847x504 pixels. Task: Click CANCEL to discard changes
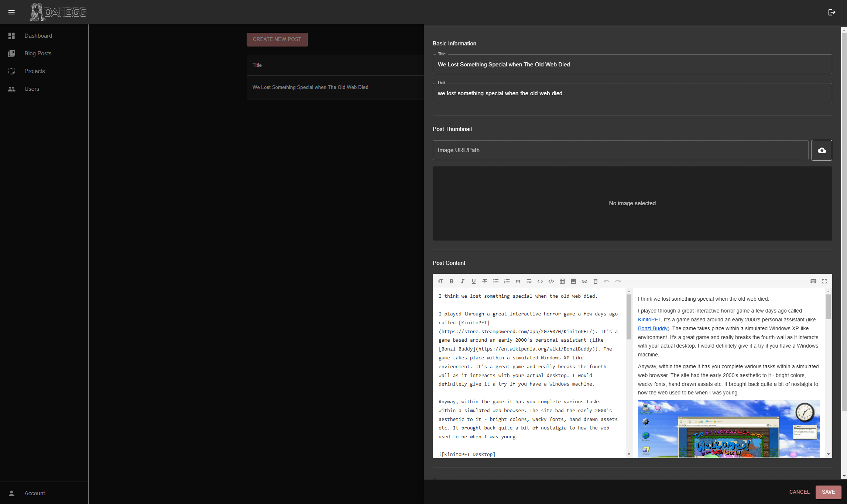(799, 492)
